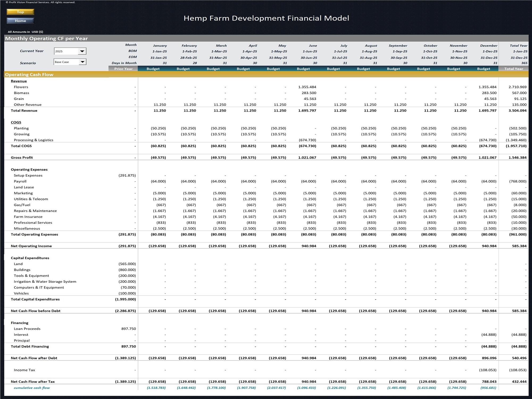Screen dimensions: 532x399
Task: Select the Total COGS row label
Action: click(x=21, y=146)
